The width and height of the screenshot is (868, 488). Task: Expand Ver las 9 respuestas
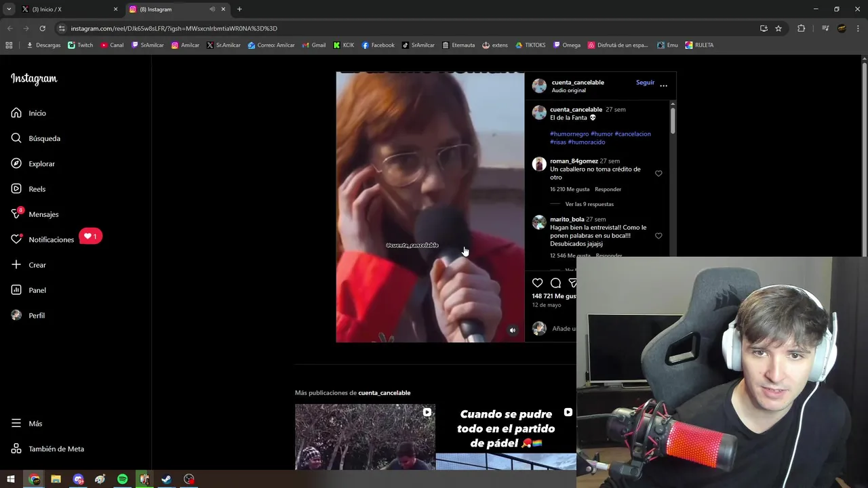(589, 204)
